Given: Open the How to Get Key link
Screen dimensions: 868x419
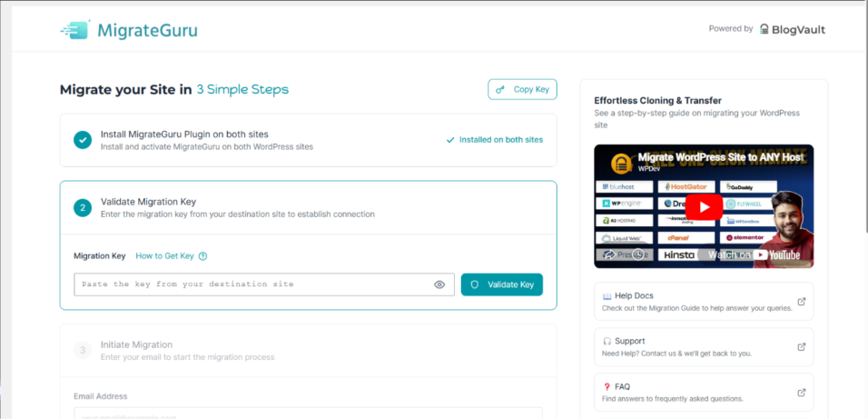Looking at the screenshot, I should pyautogui.click(x=164, y=256).
